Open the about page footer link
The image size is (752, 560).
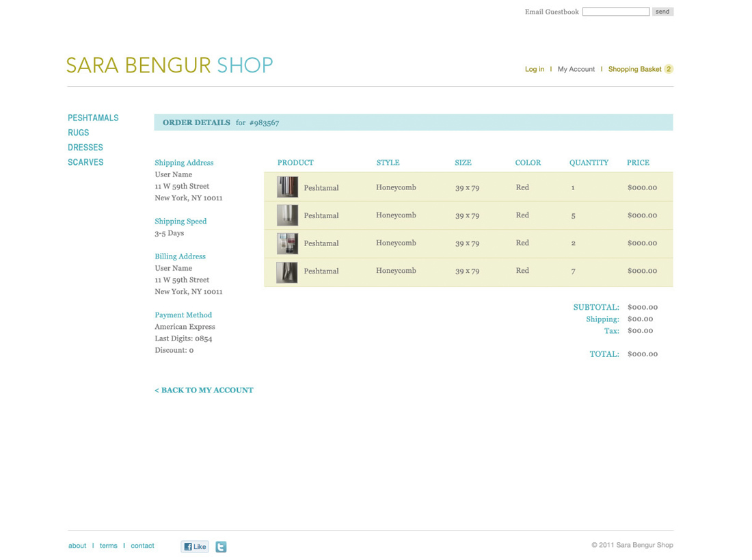point(77,546)
